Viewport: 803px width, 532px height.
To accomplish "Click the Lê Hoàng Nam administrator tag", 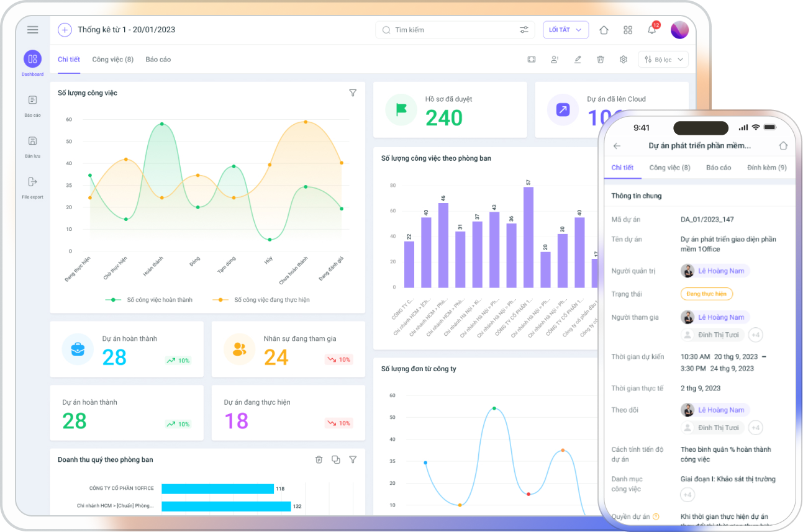I will 715,271.
